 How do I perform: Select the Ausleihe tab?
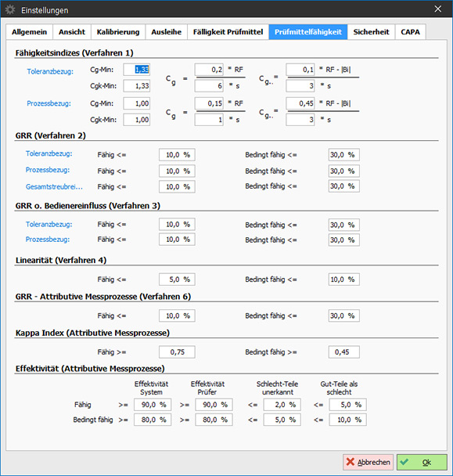pos(167,32)
